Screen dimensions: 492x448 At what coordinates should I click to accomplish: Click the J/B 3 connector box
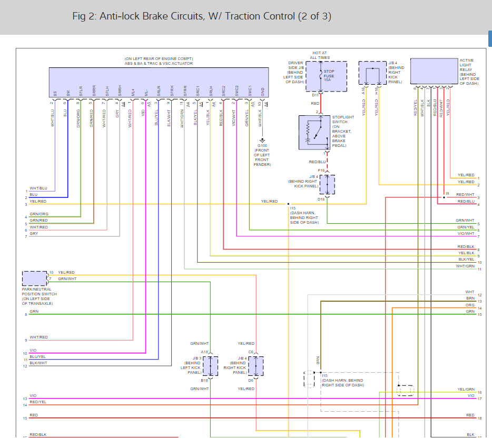coord(211,366)
